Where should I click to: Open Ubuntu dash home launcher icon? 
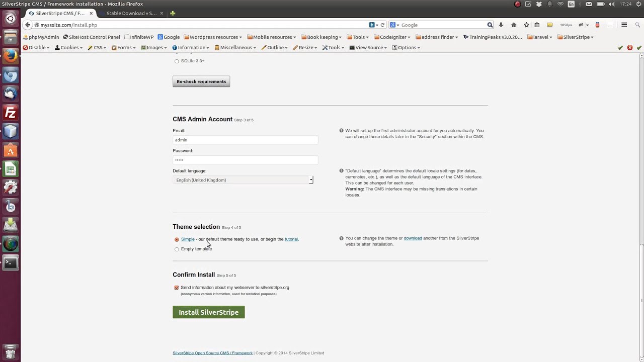pos(10,19)
